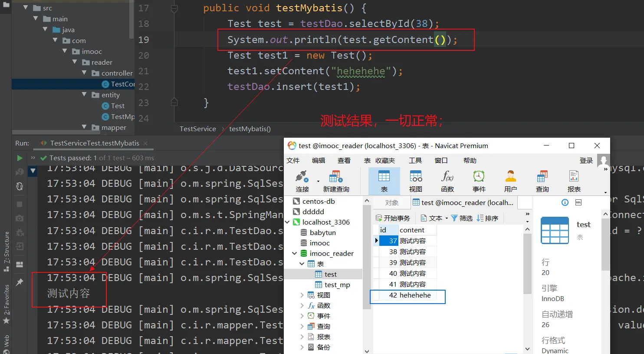
Task: Click Sort (排序) in table toolbar
Action: pos(487,218)
